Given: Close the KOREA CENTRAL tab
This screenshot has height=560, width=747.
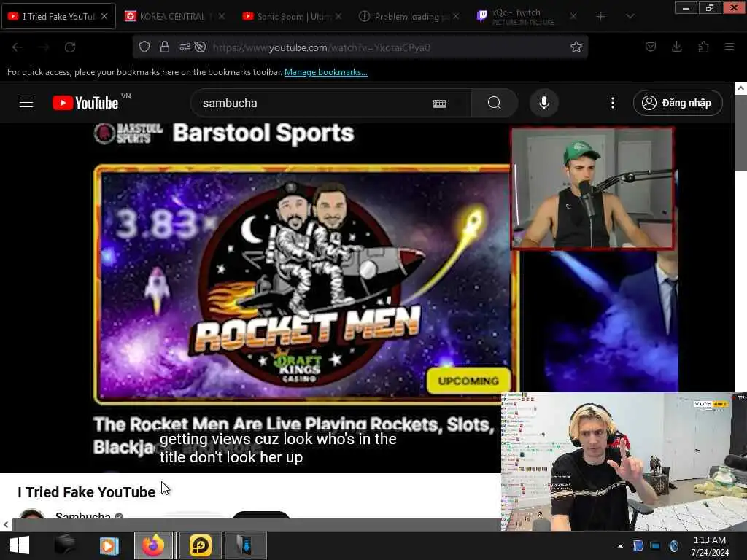Looking at the screenshot, I should coord(222,16).
